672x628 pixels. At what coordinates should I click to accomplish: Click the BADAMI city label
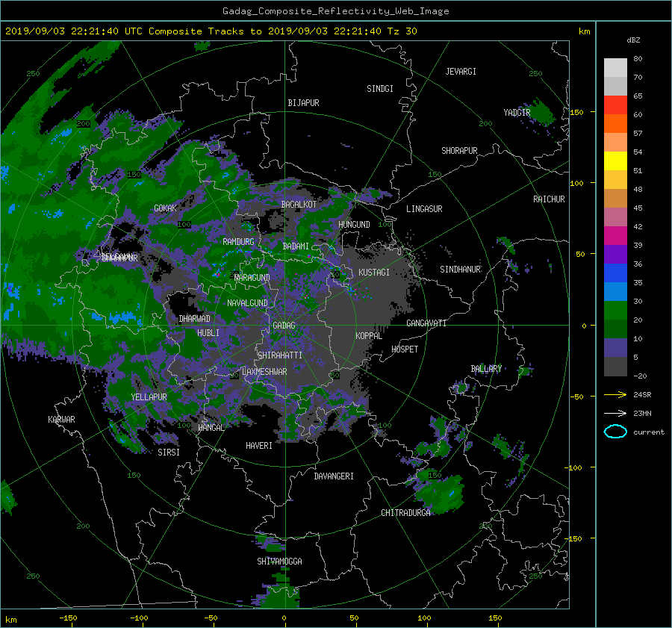point(296,246)
